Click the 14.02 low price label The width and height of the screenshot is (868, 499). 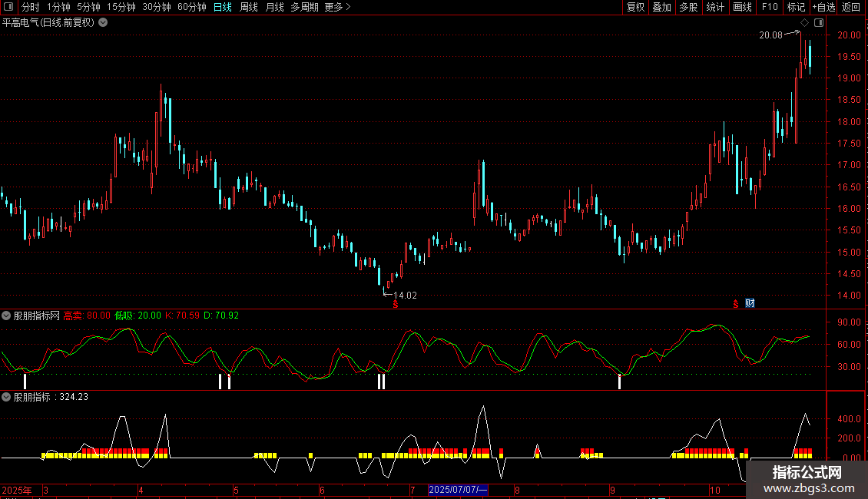click(x=404, y=295)
